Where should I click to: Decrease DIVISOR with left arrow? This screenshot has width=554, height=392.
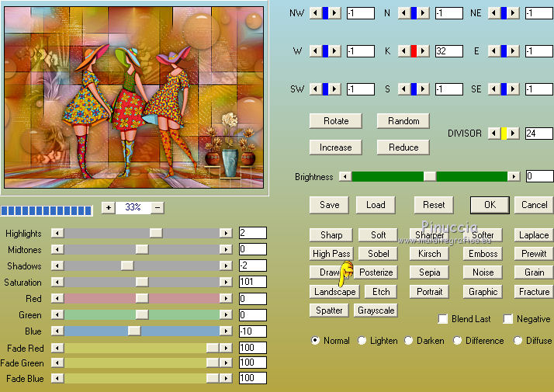coord(494,134)
